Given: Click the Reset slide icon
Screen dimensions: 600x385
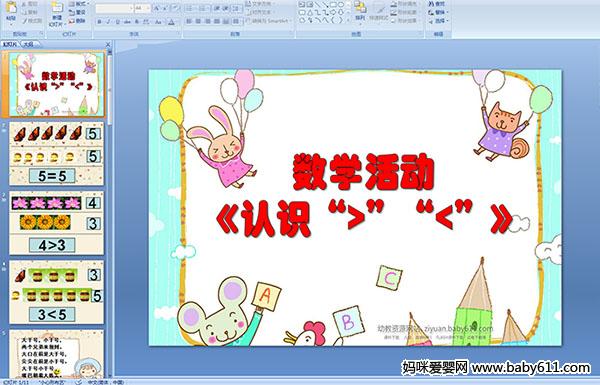Looking at the screenshot, I should pyautogui.click(x=72, y=13).
